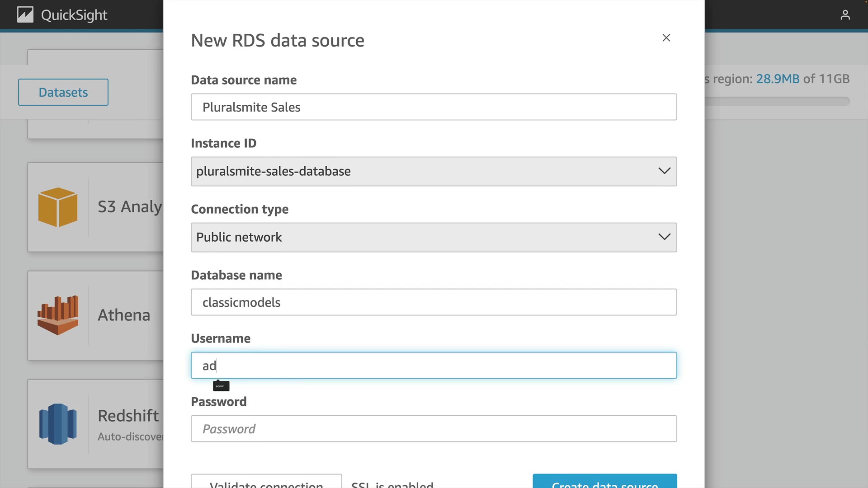Click the Athena data source icon
The image size is (868, 488).
(x=58, y=315)
